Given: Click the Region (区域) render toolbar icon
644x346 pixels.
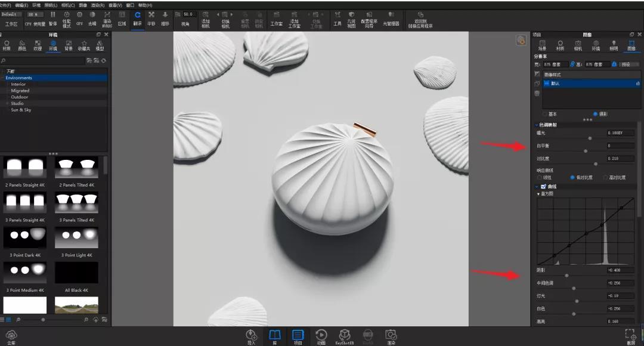Looking at the screenshot, I should pos(122,18).
